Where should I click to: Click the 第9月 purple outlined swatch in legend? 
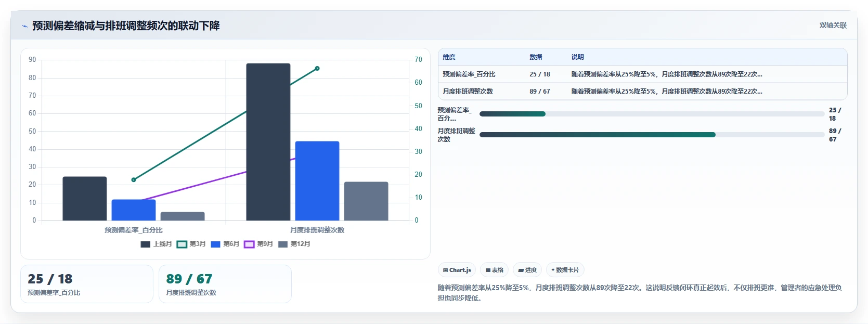pyautogui.click(x=249, y=244)
